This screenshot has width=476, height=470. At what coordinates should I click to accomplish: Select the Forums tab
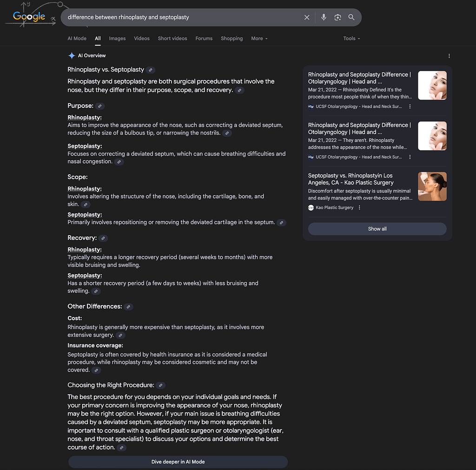204,39
